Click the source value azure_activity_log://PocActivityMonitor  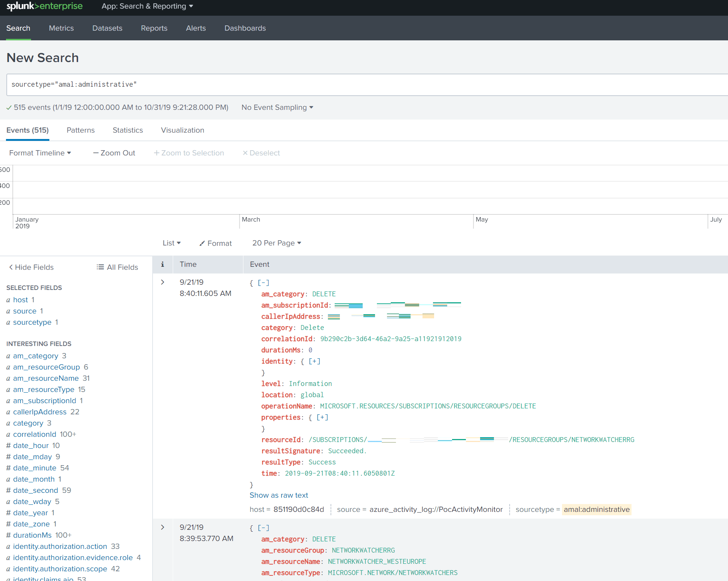pyautogui.click(x=436, y=509)
